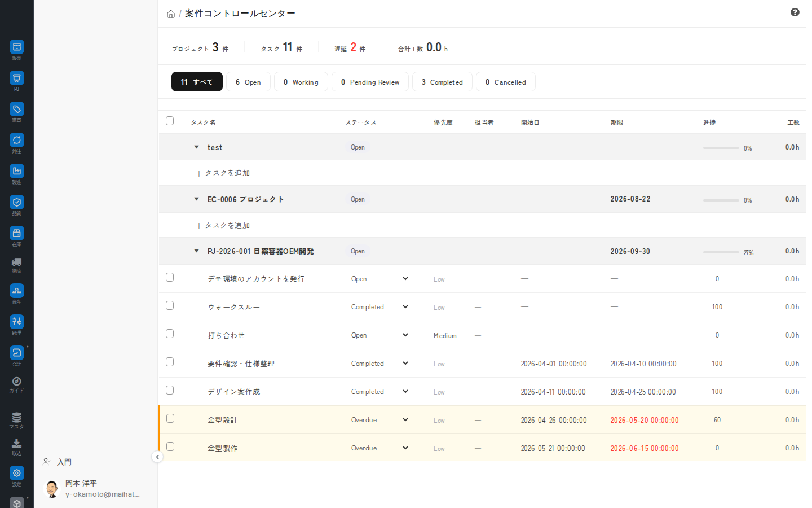The image size is (812, 508).
Task: Check the box for 金型設計 task
Action: pyautogui.click(x=170, y=418)
